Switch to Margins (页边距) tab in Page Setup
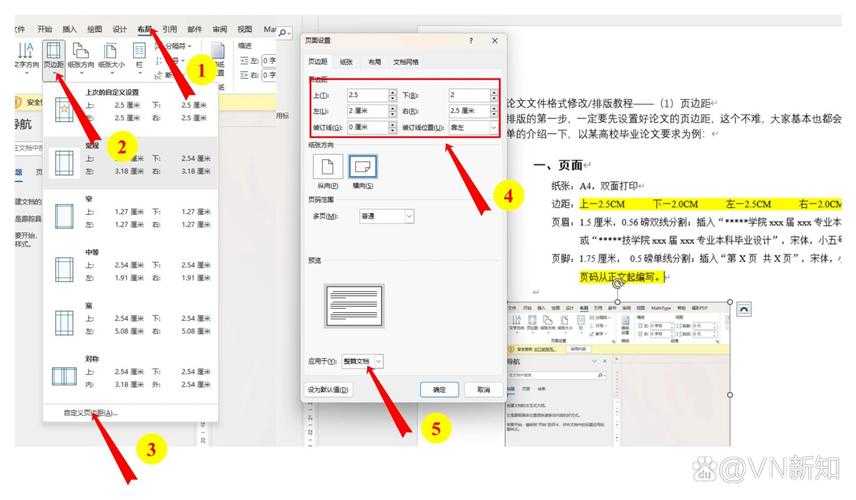Viewport: 856px width, 500px height. tap(318, 62)
